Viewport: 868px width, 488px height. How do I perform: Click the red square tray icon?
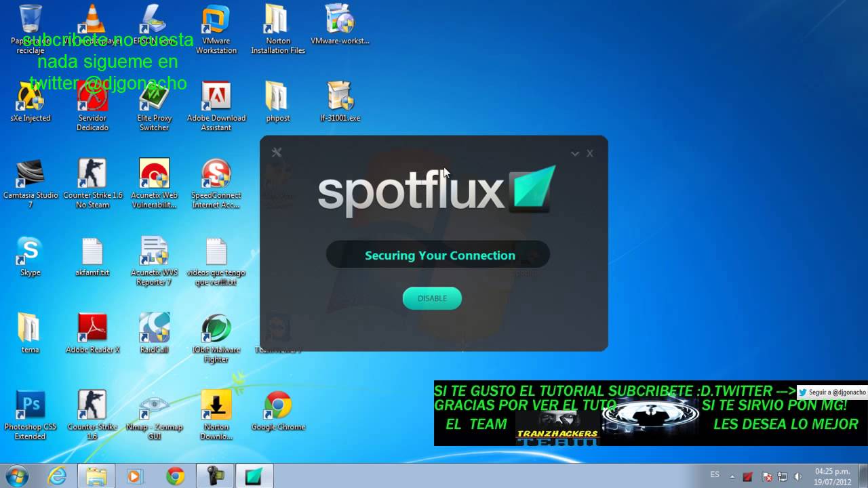point(748,476)
